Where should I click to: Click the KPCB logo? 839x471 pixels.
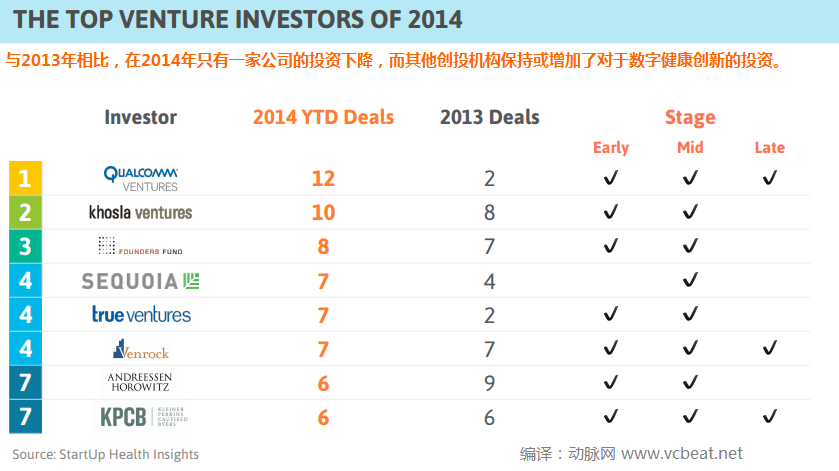[143, 417]
